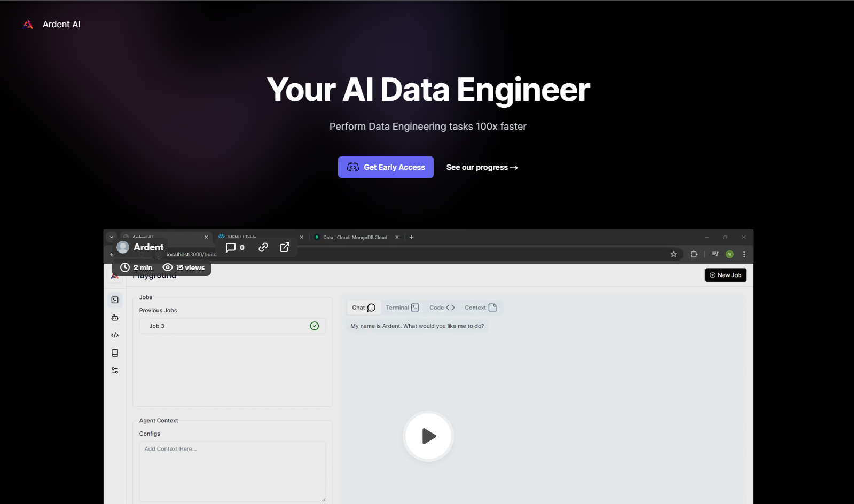Open the code brackets sidebar icon

pyautogui.click(x=115, y=335)
